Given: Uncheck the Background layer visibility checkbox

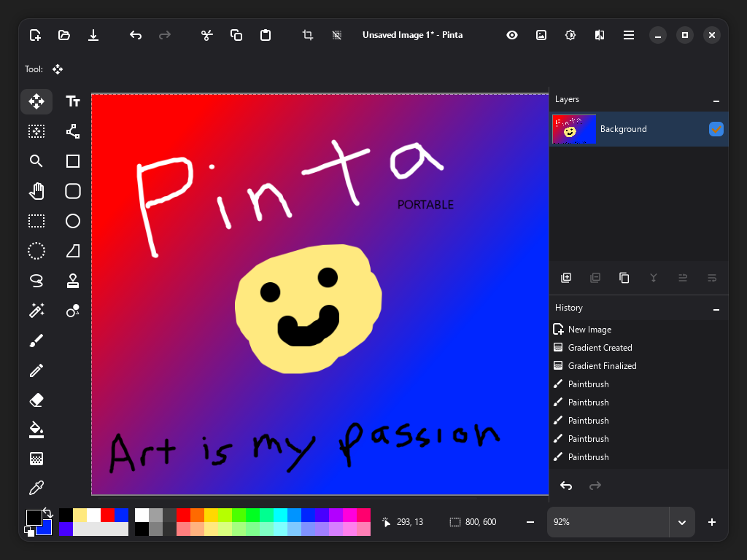Looking at the screenshot, I should (x=716, y=129).
